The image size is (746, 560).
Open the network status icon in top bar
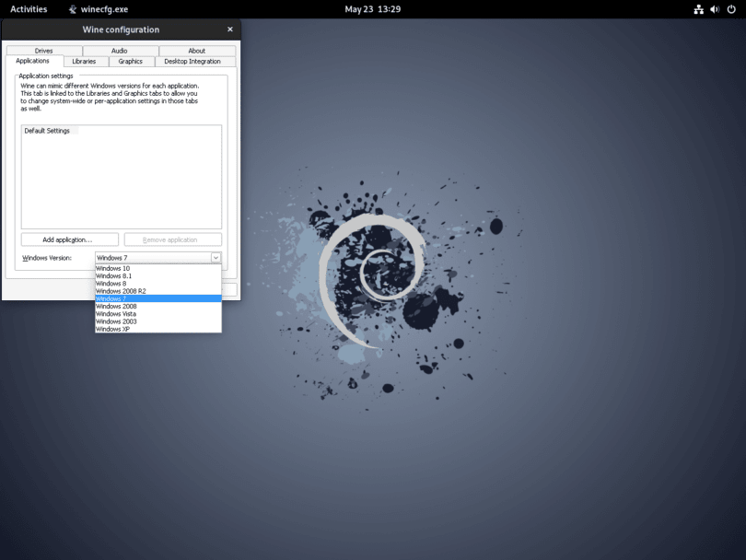click(698, 9)
